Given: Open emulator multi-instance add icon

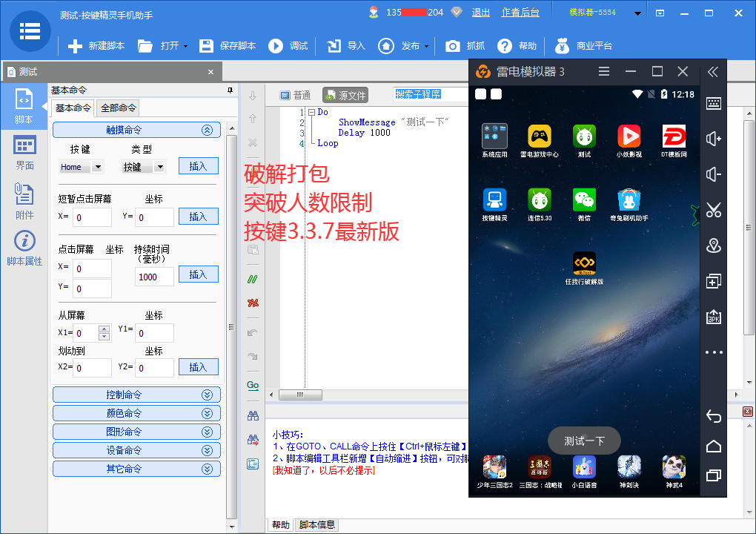Looking at the screenshot, I should click(714, 281).
